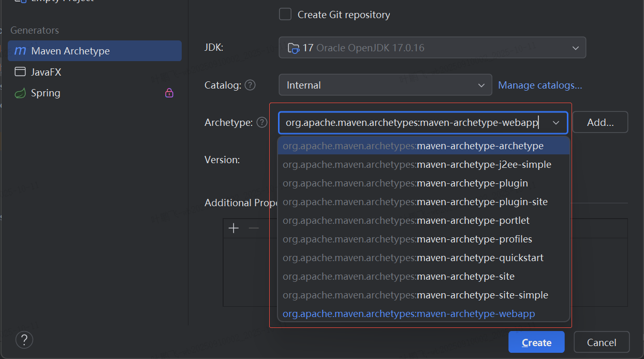Image resolution: width=644 pixels, height=359 pixels.
Task: Click the Archetype help question mark icon
Action: [262, 123]
